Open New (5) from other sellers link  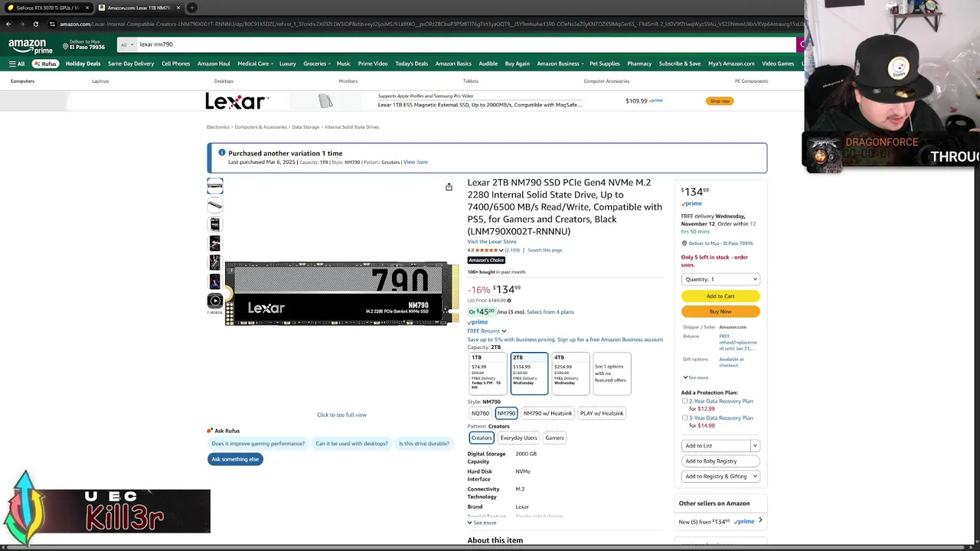[720, 521]
